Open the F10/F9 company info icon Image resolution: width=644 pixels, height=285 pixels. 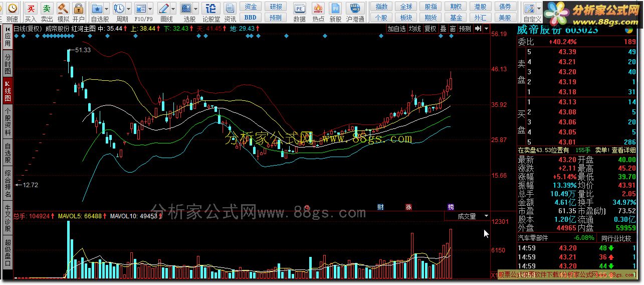tap(141, 9)
